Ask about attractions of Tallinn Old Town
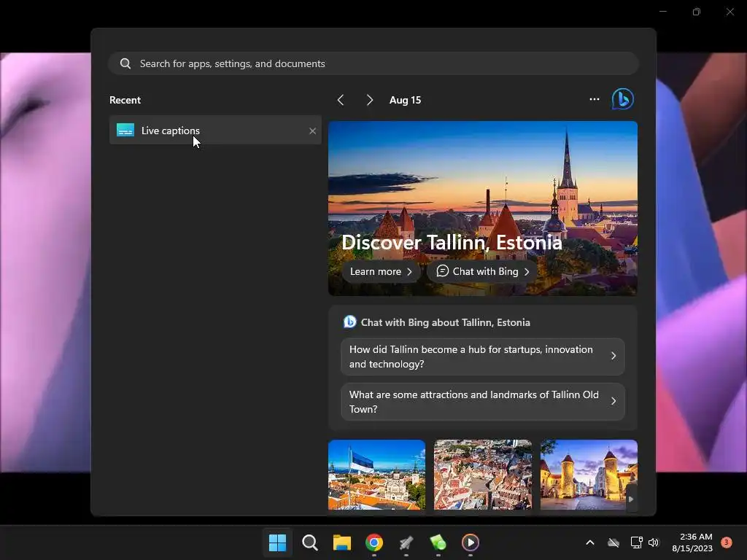The width and height of the screenshot is (747, 560). 483,402
